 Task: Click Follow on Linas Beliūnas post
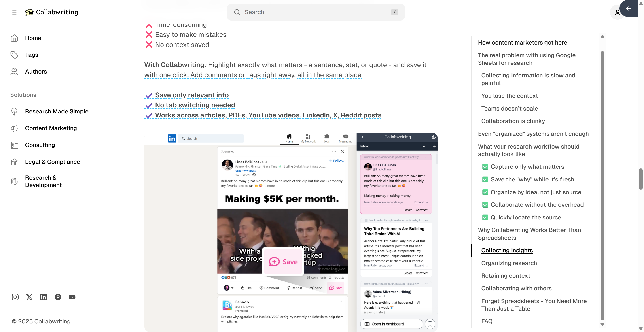pos(336,161)
